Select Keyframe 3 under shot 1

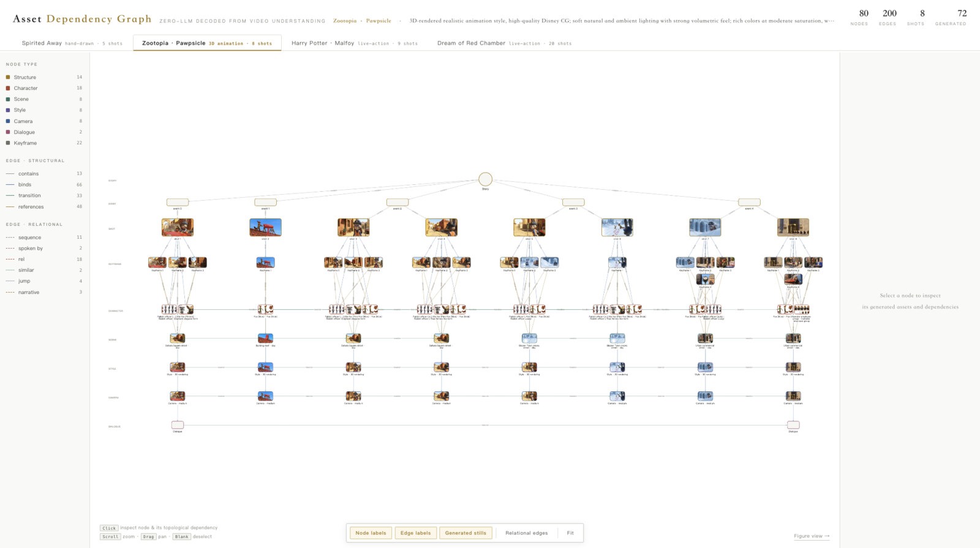197,263
